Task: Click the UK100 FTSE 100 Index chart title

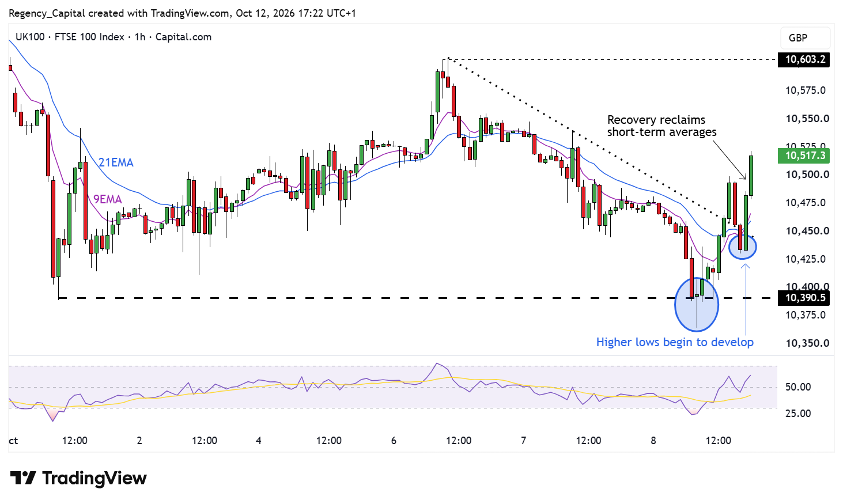Action: pos(114,37)
